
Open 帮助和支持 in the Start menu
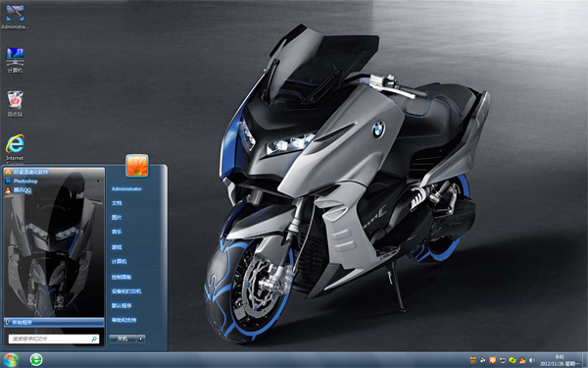123,320
